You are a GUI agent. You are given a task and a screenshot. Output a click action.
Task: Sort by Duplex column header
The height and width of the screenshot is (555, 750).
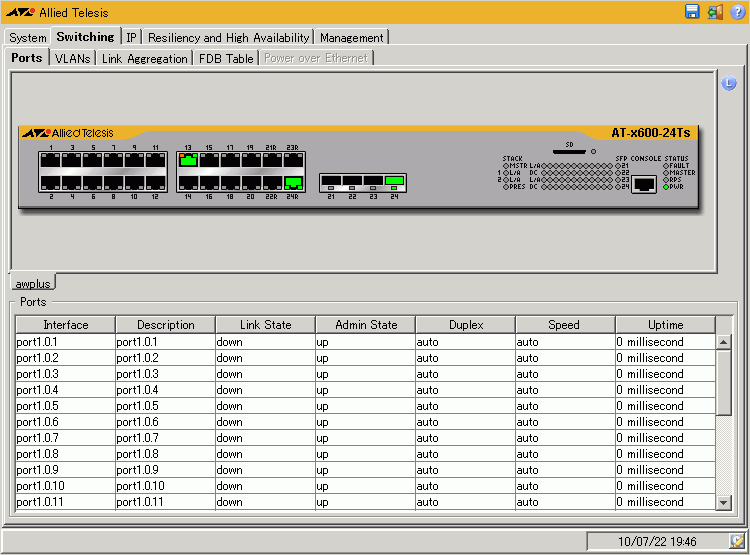[x=465, y=324]
